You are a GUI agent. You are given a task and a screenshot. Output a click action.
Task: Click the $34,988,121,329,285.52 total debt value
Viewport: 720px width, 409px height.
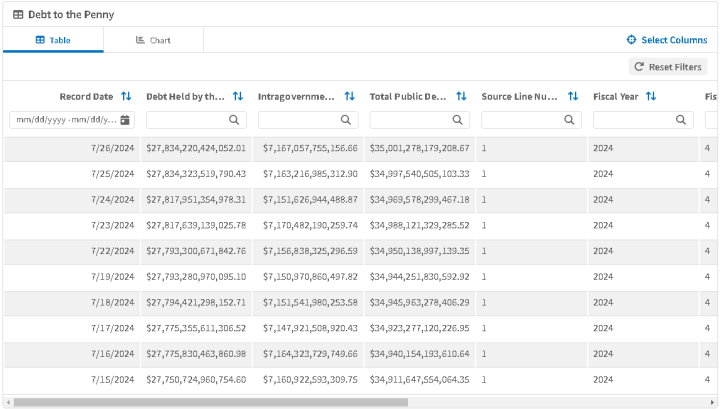(x=420, y=225)
